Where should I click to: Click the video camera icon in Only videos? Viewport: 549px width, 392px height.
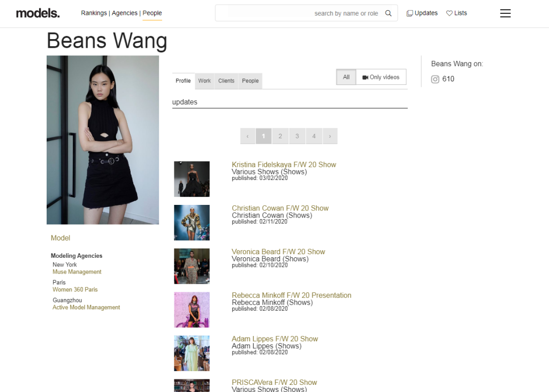365,77
